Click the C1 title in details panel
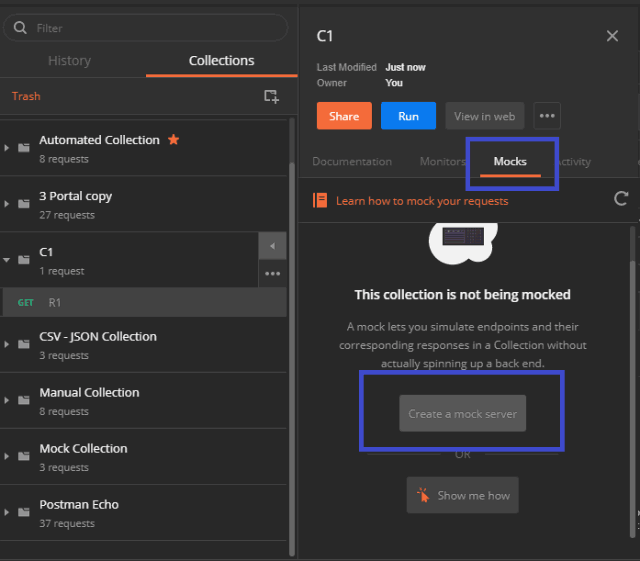This screenshot has height=561, width=640. 324,36
